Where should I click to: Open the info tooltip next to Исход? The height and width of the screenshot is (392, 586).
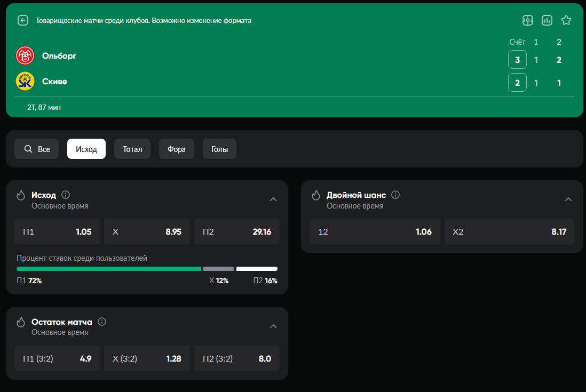(x=66, y=195)
